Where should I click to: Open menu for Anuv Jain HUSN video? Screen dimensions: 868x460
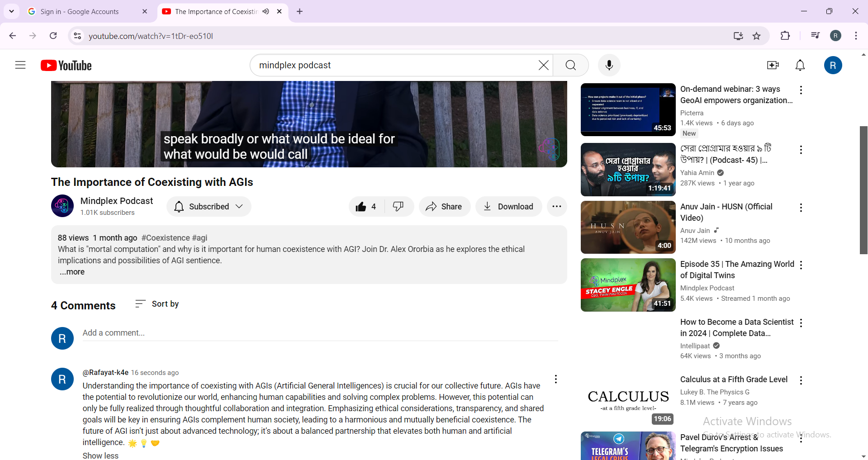click(801, 208)
